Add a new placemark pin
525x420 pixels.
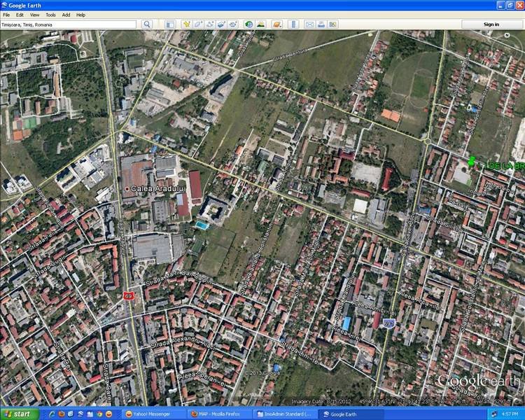(x=187, y=24)
